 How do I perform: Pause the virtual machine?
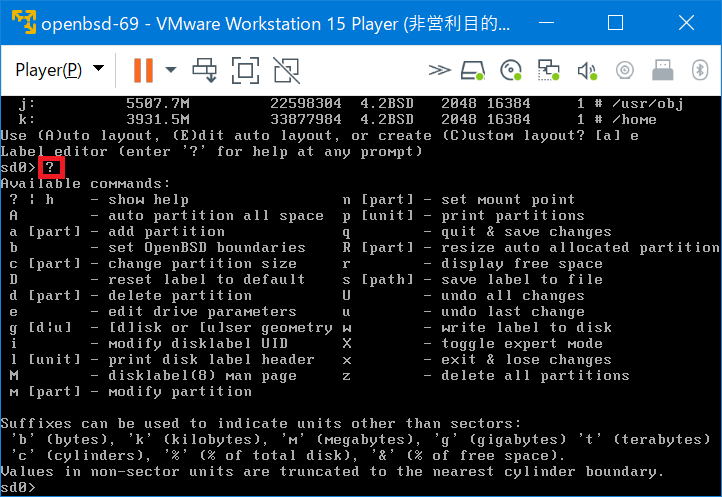click(x=143, y=70)
